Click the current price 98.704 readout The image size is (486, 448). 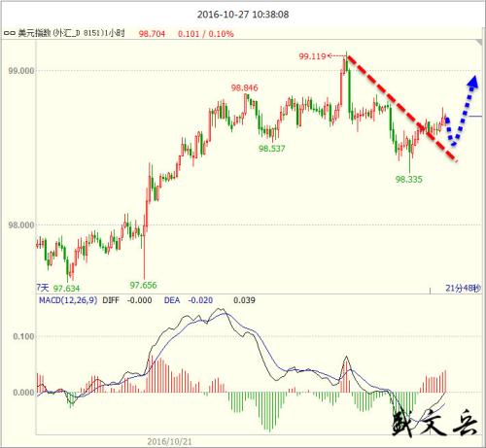tap(152, 34)
